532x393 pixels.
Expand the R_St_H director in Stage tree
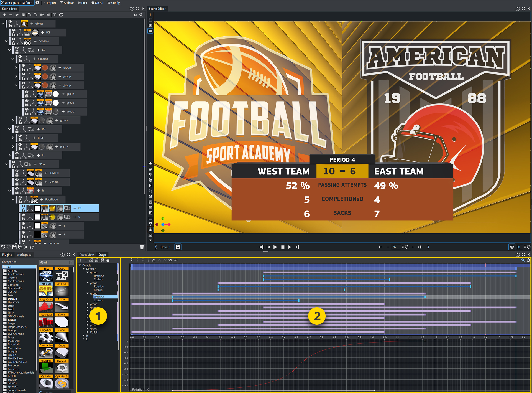click(88, 332)
